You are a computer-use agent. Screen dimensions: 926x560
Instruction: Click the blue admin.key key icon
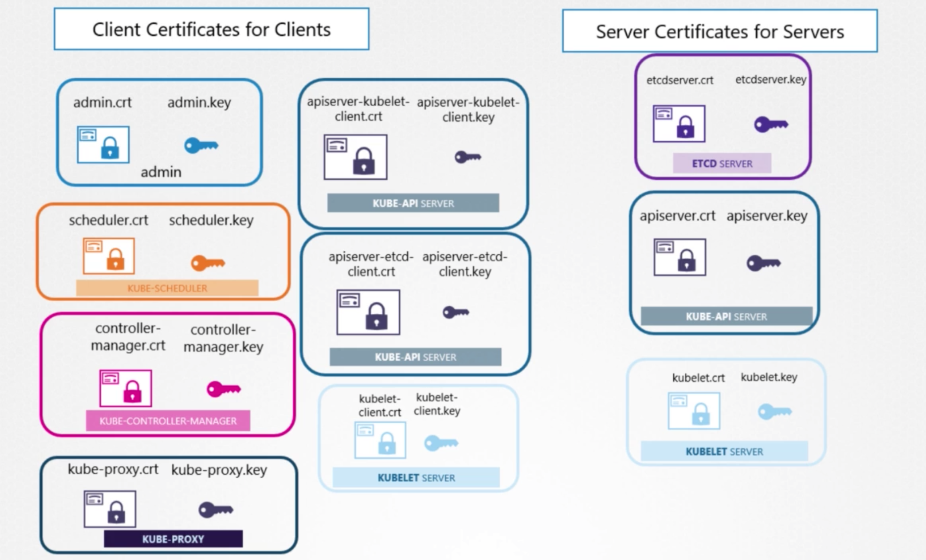[x=201, y=145]
